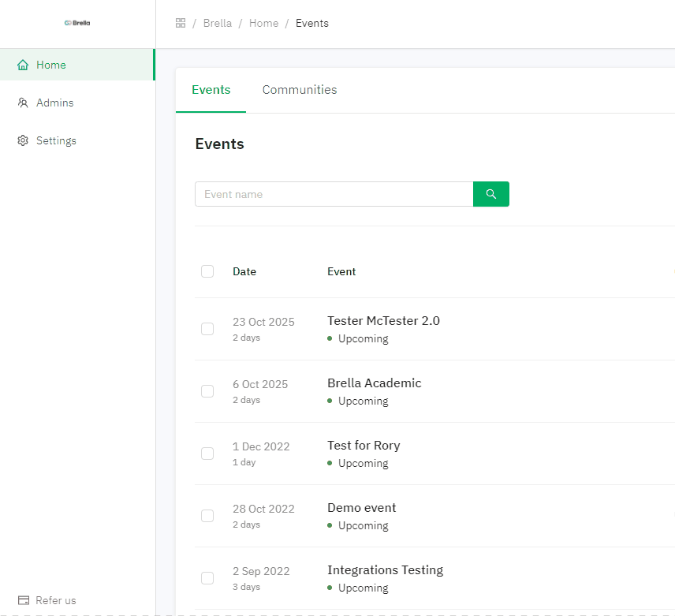Open the Integrations Testing event
This screenshot has height=616, width=675.
(386, 570)
